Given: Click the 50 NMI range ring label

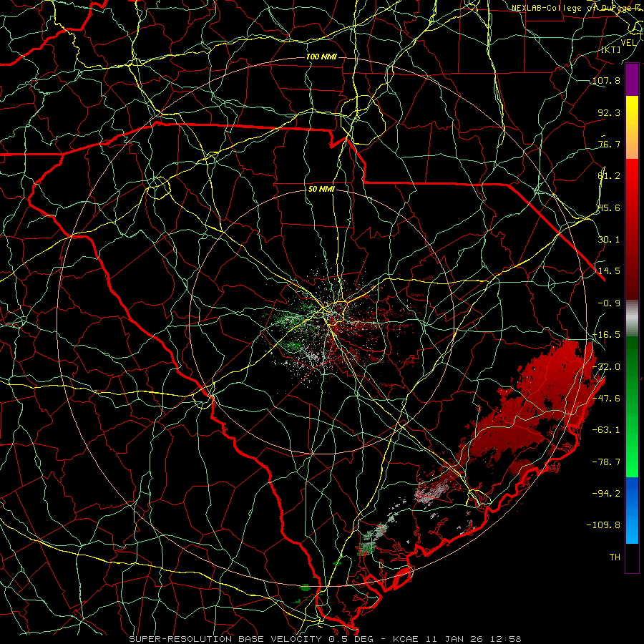Looking at the screenshot, I should (x=321, y=190).
